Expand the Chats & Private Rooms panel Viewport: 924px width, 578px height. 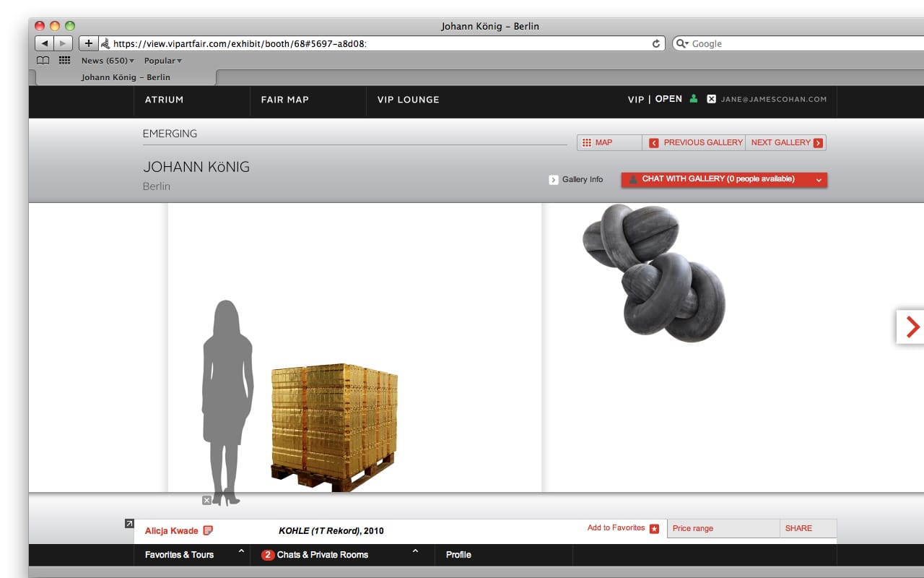[415, 553]
